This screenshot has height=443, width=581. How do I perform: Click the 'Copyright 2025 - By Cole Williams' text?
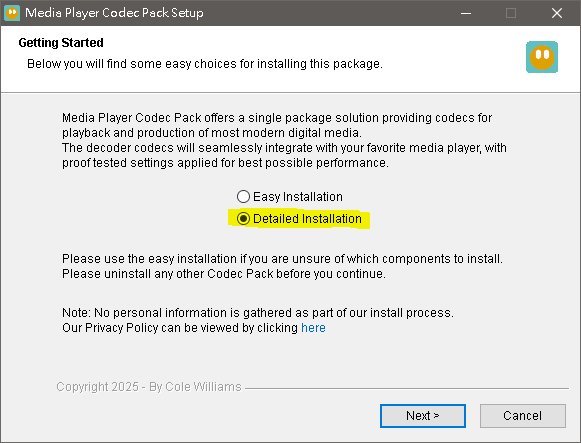149,387
